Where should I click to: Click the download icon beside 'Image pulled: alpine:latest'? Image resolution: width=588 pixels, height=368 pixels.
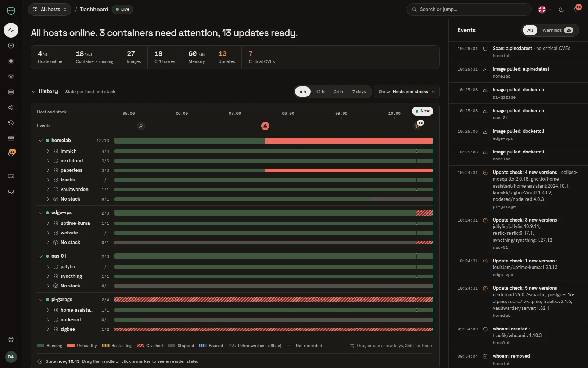pos(485,69)
